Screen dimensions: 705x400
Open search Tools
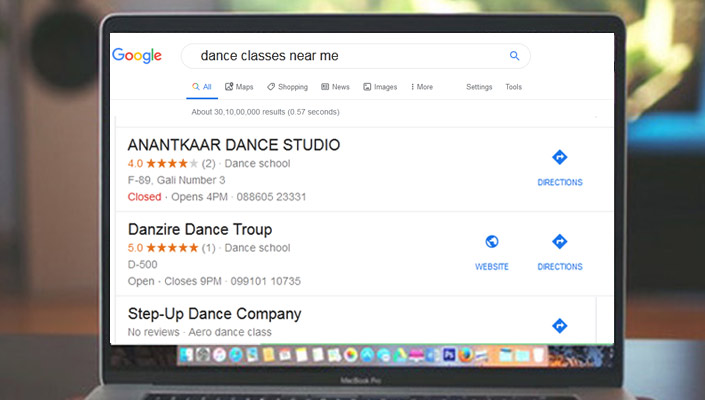point(513,87)
